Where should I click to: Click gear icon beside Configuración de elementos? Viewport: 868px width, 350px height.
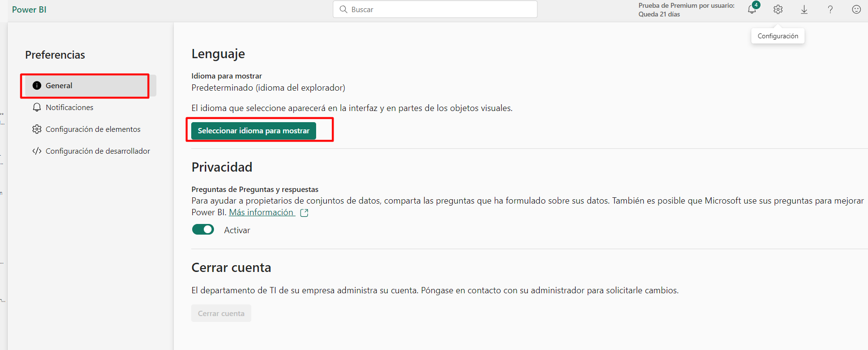click(x=37, y=129)
